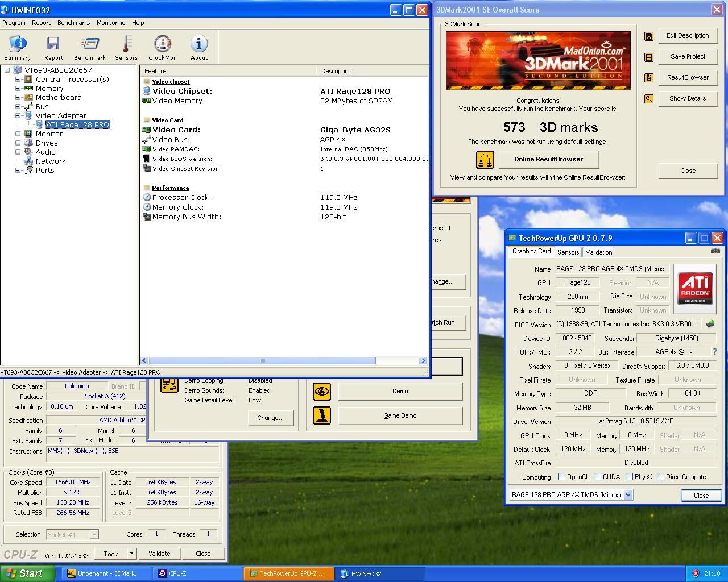This screenshot has height=582, width=728.
Task: Launch the Benchmark tool icon
Action: [x=90, y=48]
